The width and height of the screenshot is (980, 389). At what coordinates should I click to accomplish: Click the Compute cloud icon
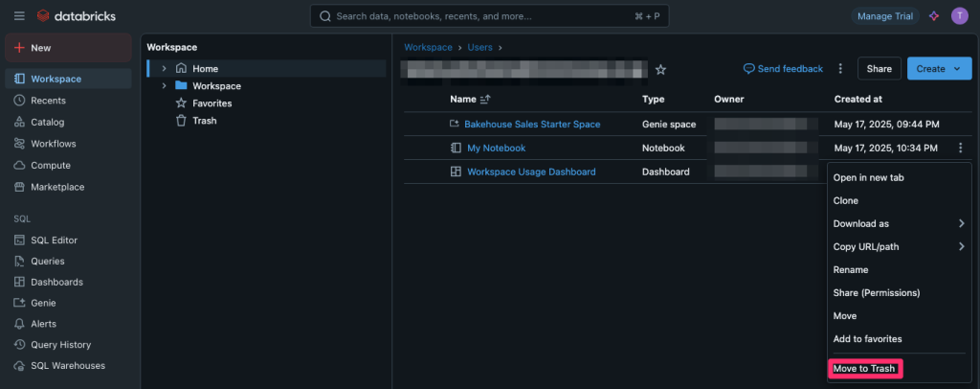pyautogui.click(x=19, y=165)
